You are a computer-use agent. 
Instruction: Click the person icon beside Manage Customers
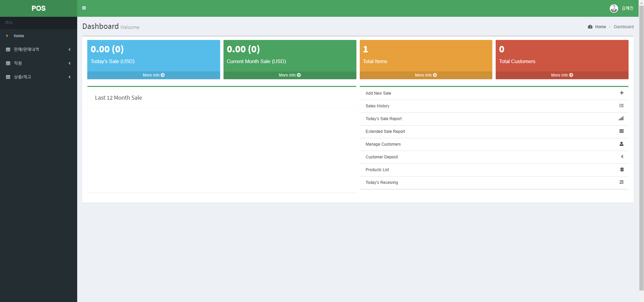pos(622,144)
